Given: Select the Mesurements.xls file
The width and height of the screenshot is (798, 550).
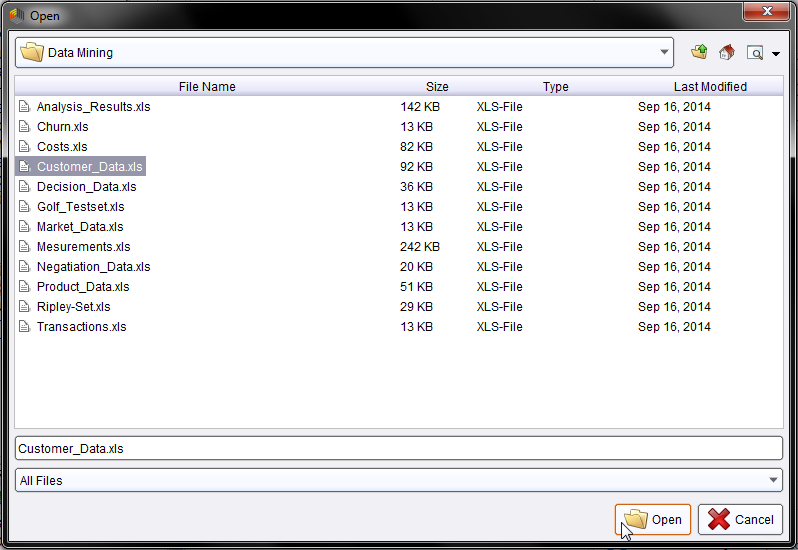Looking at the screenshot, I should tap(83, 247).
